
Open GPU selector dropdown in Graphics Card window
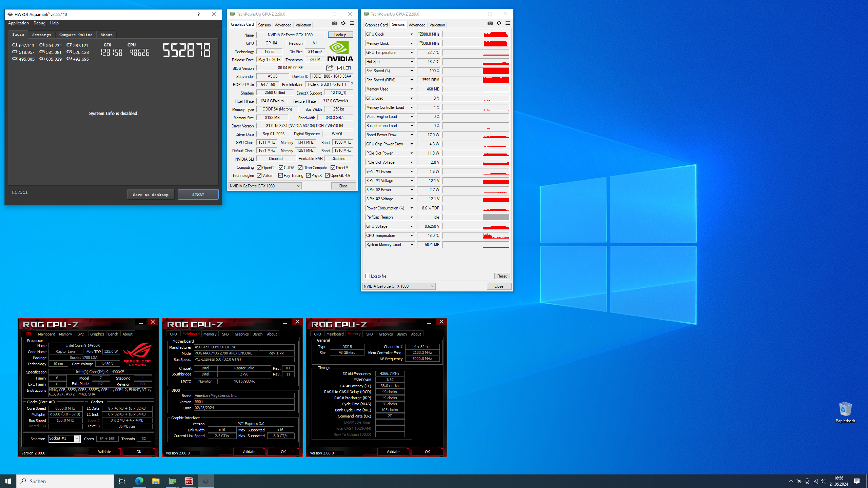coord(265,186)
